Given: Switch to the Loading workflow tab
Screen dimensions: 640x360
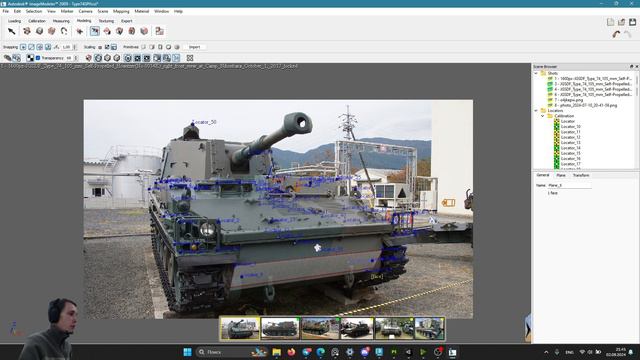Looking at the screenshot, I should pos(14,21).
